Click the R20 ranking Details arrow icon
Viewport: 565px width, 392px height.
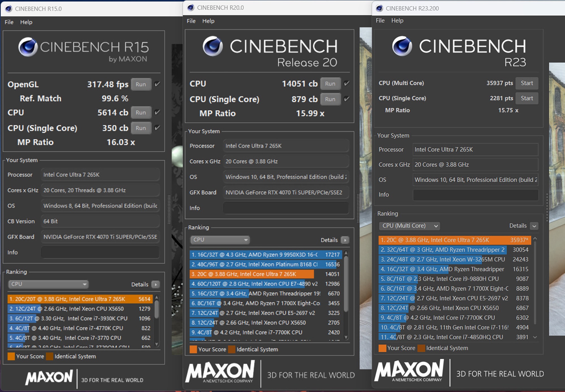pyautogui.click(x=345, y=240)
